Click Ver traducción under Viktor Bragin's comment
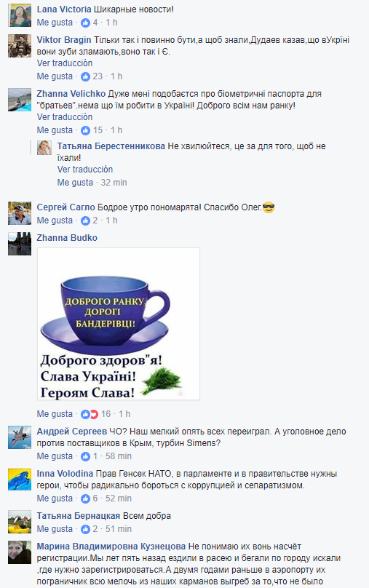369x588 pixels. tap(65, 63)
